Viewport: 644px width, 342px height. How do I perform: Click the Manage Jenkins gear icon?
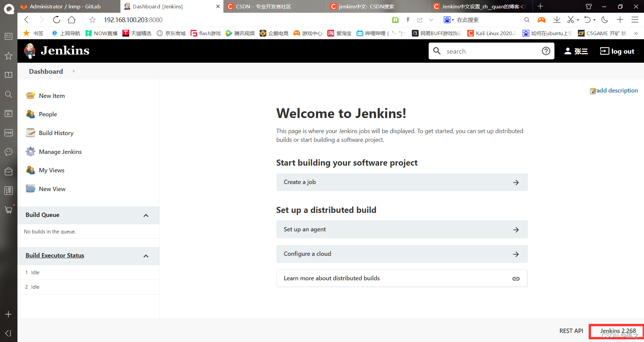click(x=31, y=152)
